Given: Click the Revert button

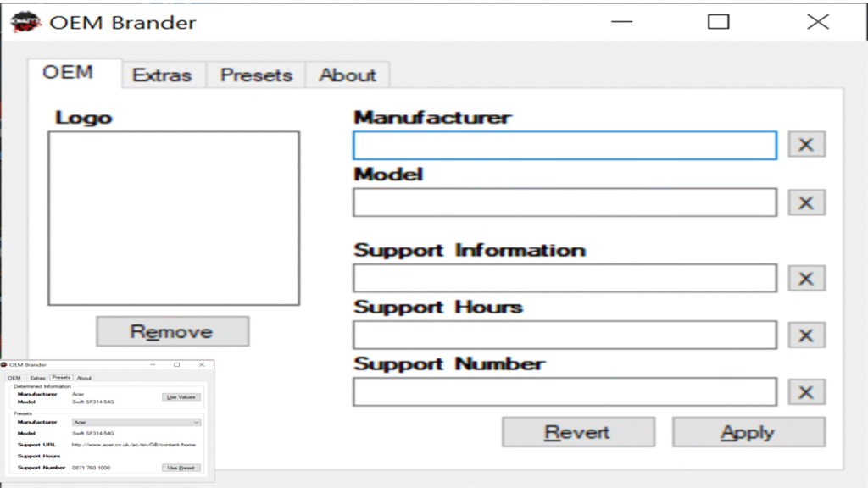Looking at the screenshot, I should point(577,432).
